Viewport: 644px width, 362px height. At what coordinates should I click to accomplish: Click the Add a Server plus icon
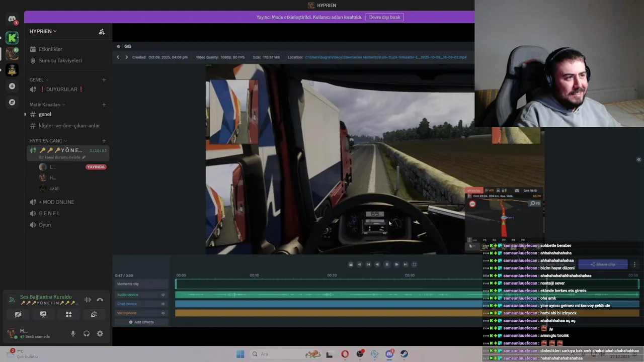(x=12, y=86)
